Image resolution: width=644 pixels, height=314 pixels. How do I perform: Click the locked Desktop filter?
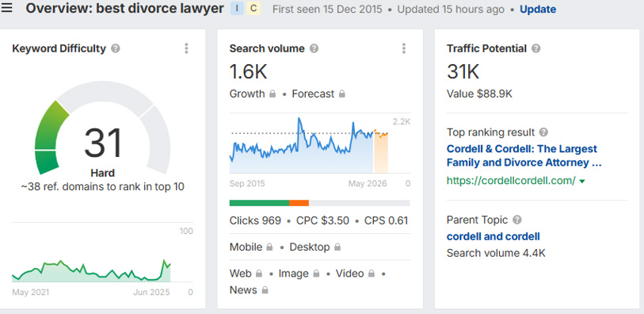tap(315, 247)
